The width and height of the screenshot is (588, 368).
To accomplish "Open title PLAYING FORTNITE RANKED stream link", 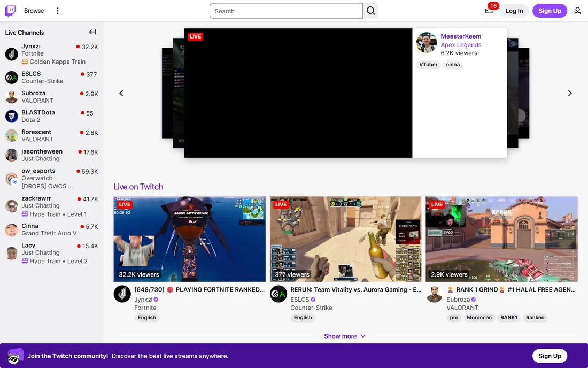I will [199, 289].
